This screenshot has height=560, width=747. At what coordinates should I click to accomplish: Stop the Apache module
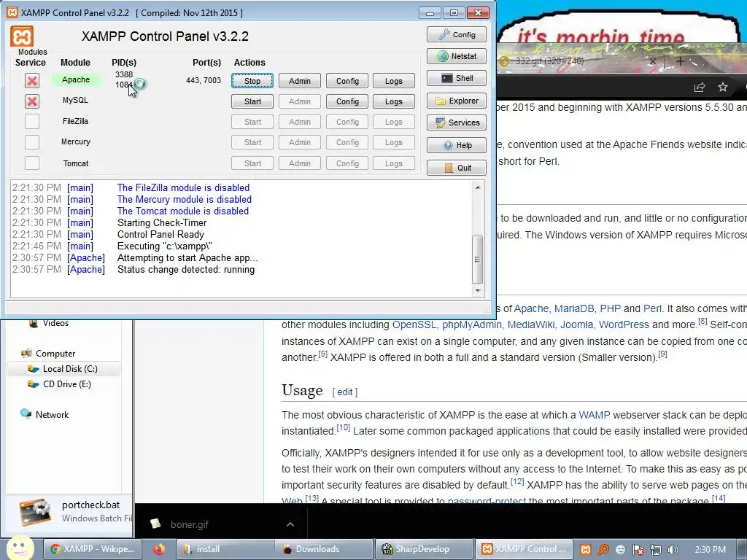pyautogui.click(x=252, y=81)
